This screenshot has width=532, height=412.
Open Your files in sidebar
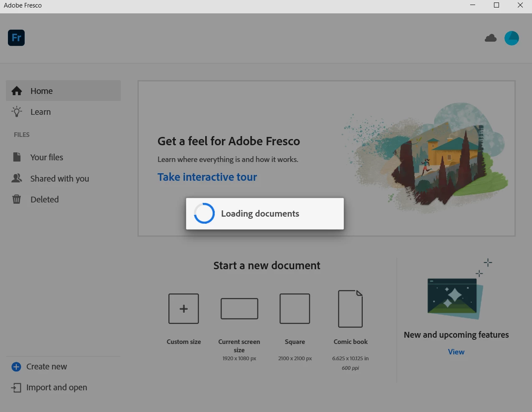click(63, 157)
